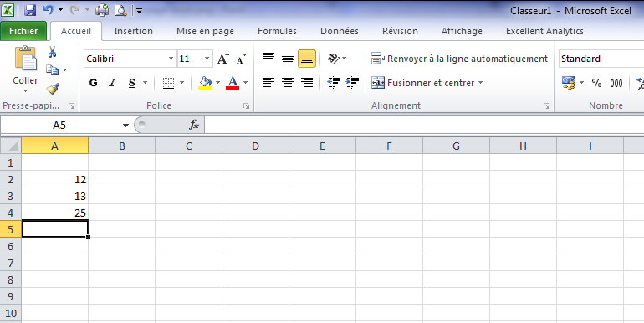Switch to the Affichage tab

(462, 31)
